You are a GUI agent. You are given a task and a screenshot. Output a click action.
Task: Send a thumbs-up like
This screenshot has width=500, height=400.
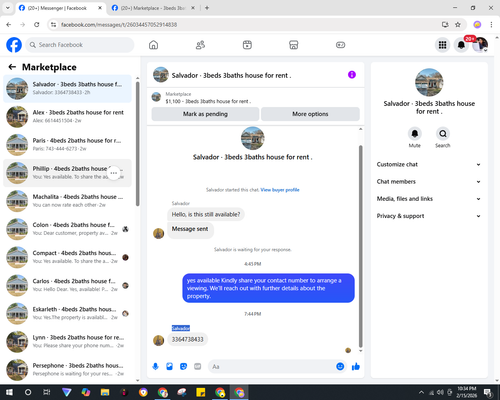point(356,367)
